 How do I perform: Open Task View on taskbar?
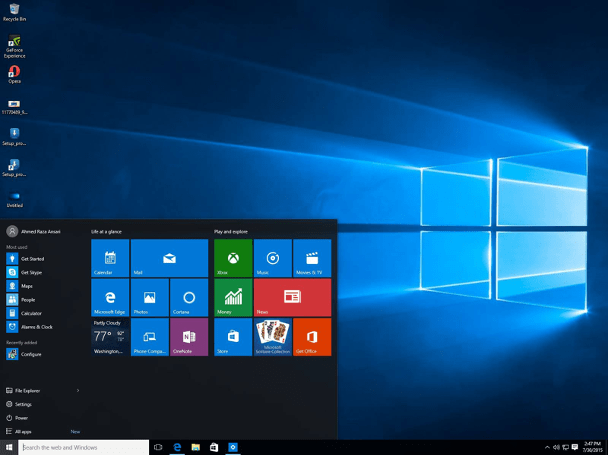pyautogui.click(x=158, y=447)
